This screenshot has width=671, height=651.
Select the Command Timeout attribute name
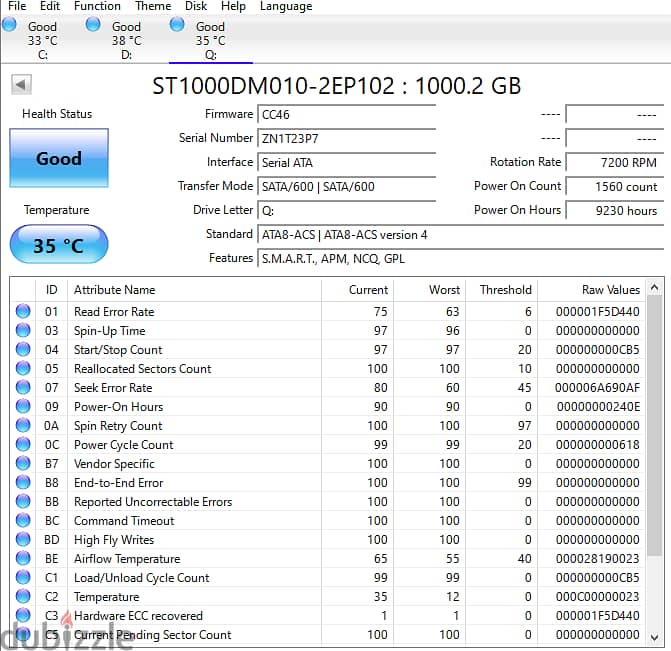point(124,521)
